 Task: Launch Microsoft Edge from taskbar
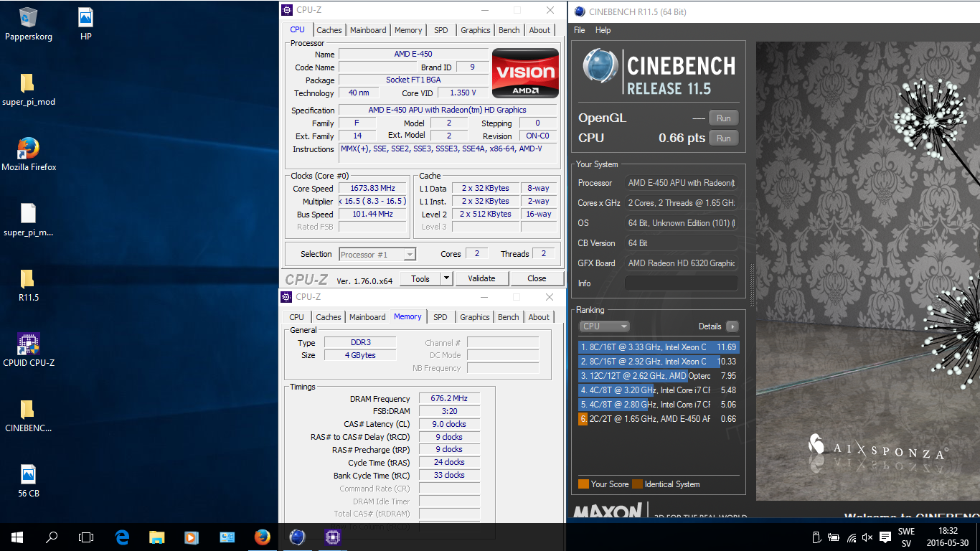point(122,537)
